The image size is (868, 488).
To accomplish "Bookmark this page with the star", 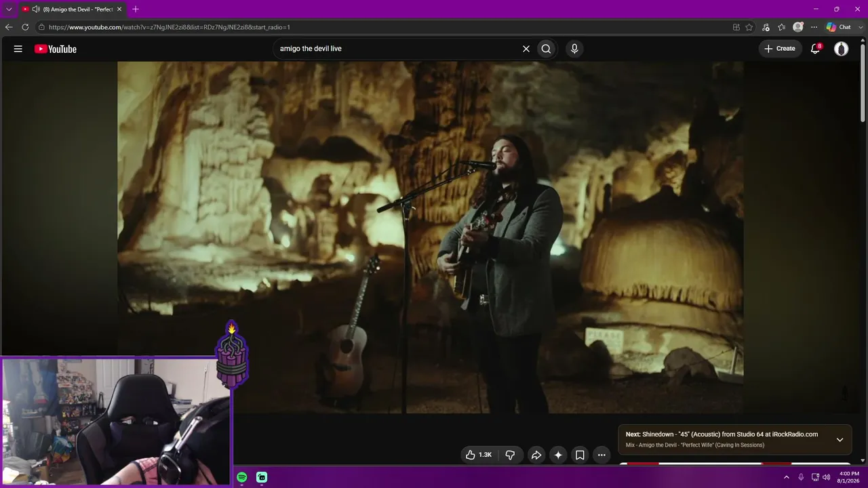I will click(749, 27).
